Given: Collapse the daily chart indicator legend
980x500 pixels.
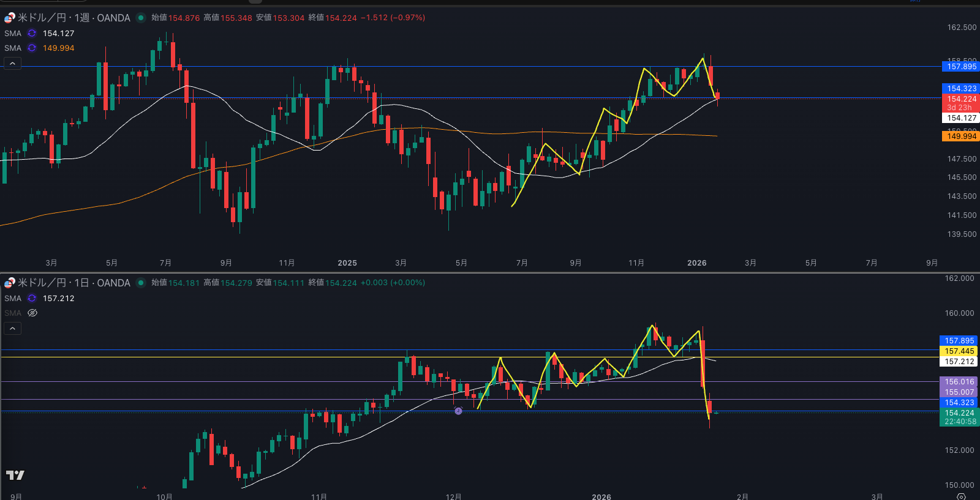Looking at the screenshot, I should [12, 329].
